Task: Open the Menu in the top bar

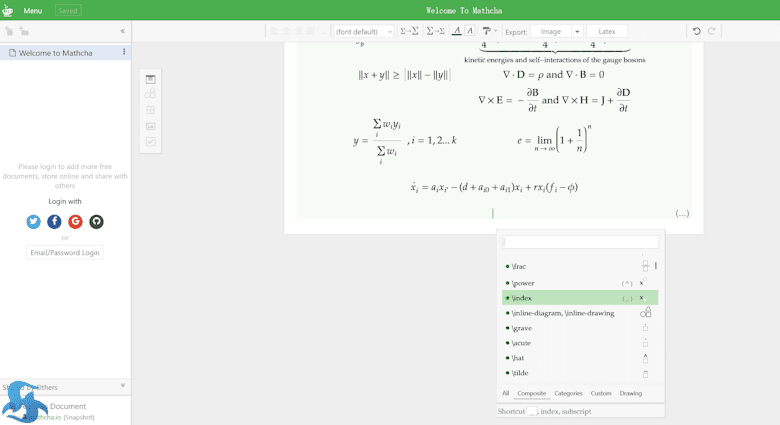Action: click(33, 10)
